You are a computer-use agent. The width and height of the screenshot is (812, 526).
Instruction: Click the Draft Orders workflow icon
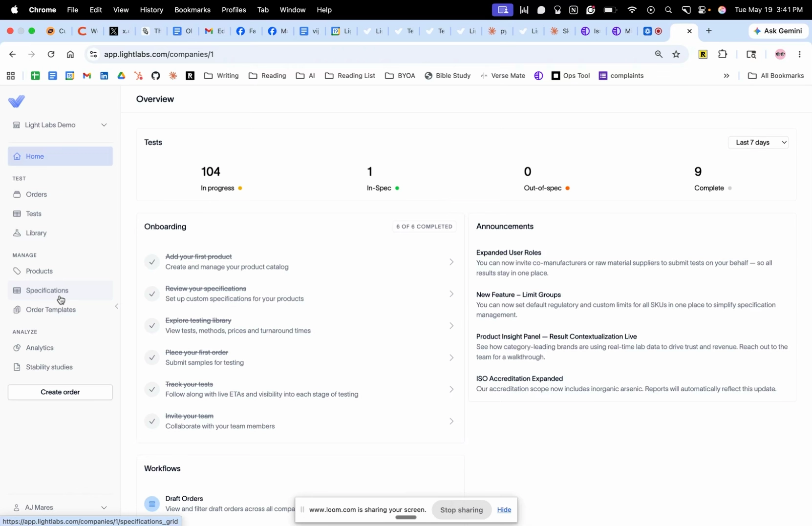coord(152,504)
